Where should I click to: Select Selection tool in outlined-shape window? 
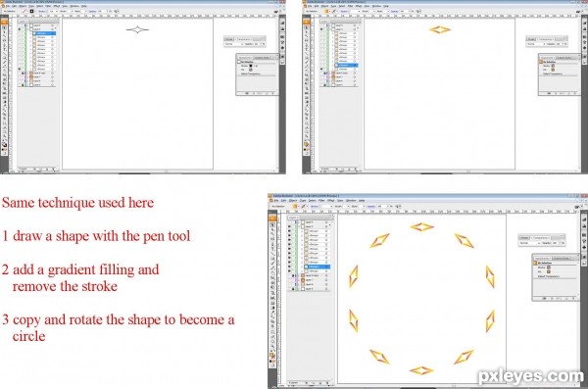(5, 27)
